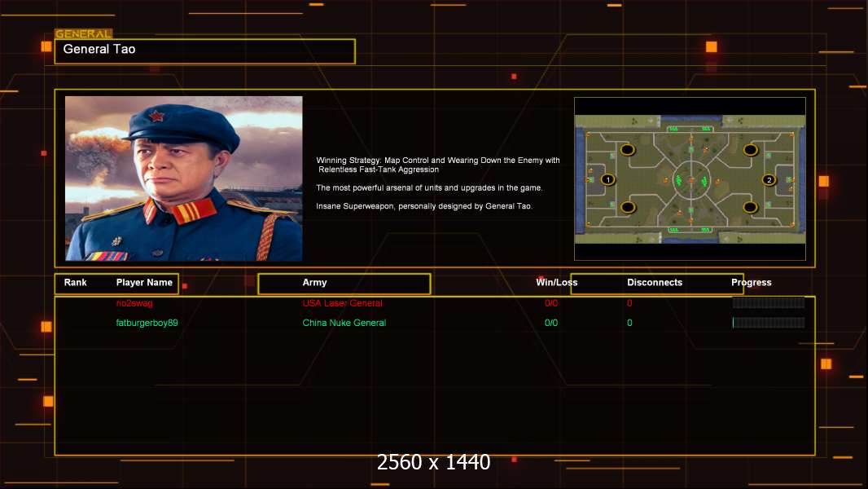Click fatburgerboy89's disconnects count
The height and width of the screenshot is (489, 868).
point(629,322)
